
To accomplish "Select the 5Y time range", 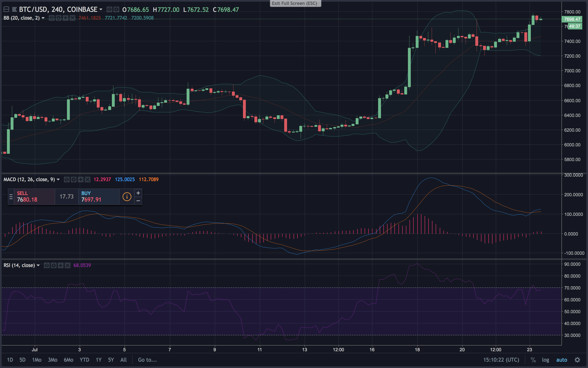I will (111, 360).
